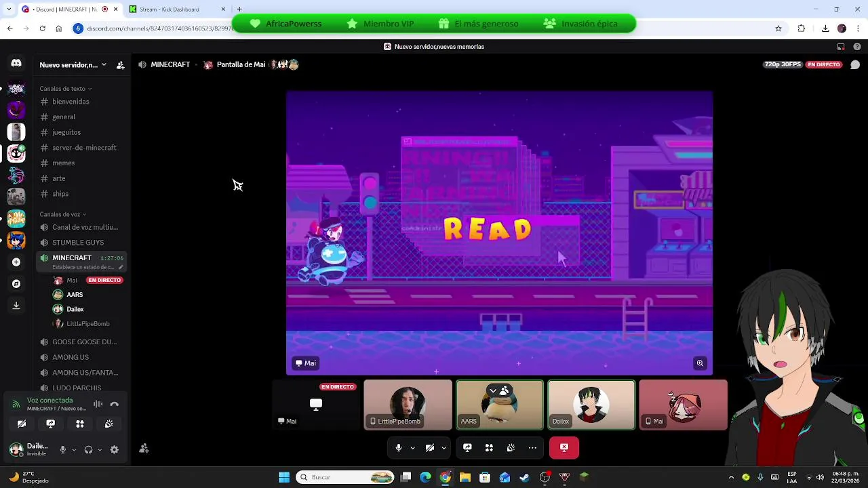Select the Dailex video tile

click(x=591, y=405)
